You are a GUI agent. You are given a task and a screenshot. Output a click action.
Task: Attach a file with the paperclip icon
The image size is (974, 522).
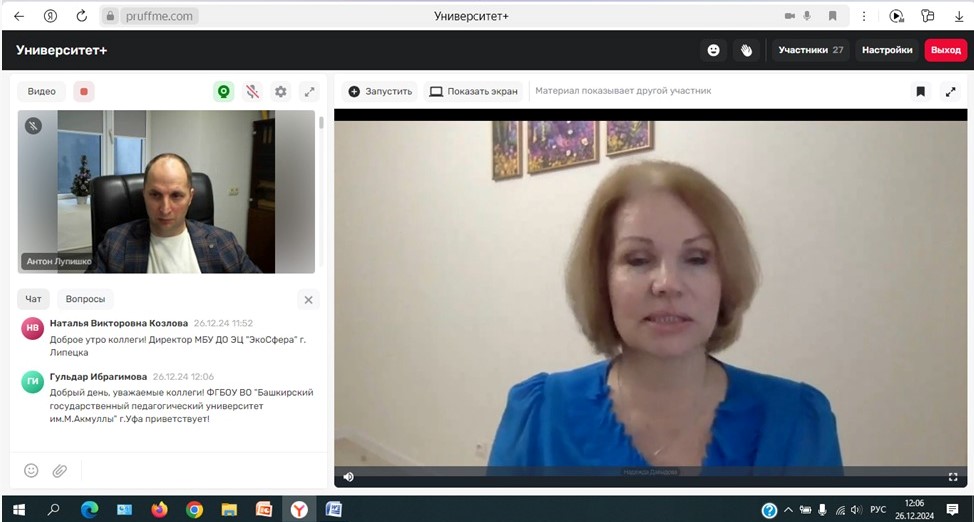[60, 470]
